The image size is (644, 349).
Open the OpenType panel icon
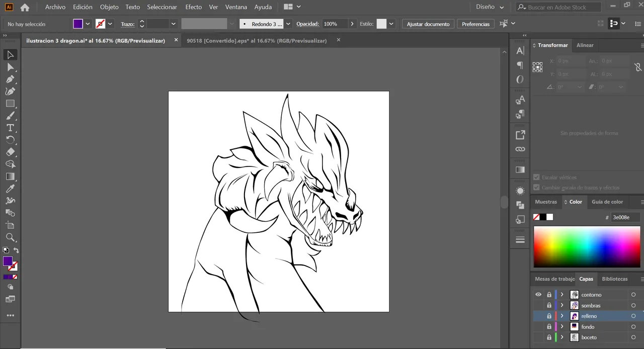click(x=520, y=79)
